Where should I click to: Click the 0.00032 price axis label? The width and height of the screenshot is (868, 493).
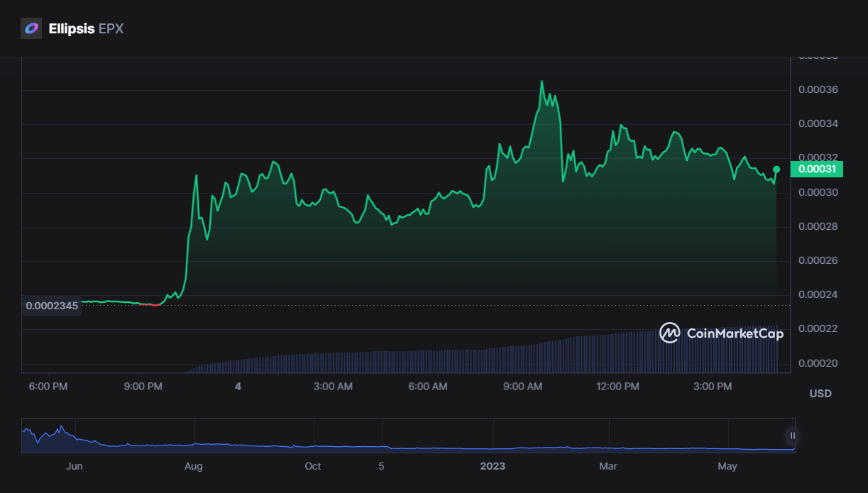tap(818, 157)
